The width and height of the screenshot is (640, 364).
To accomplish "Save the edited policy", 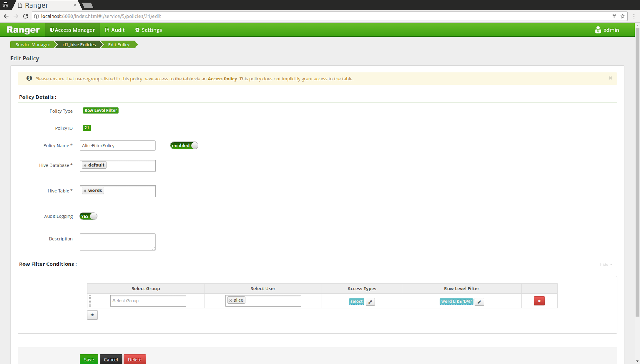I will point(88,359).
